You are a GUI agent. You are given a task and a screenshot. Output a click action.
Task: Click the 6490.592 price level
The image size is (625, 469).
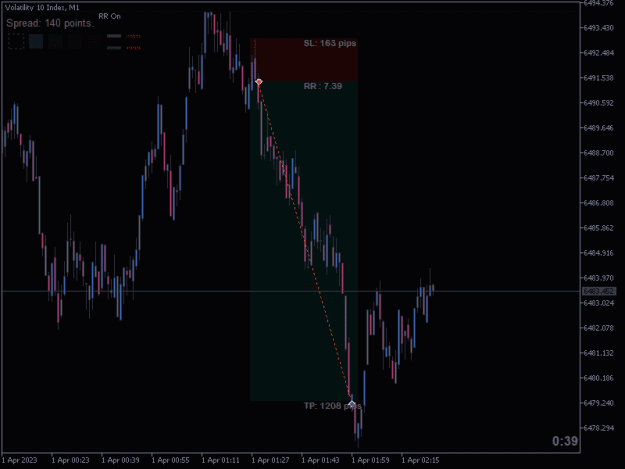click(599, 103)
